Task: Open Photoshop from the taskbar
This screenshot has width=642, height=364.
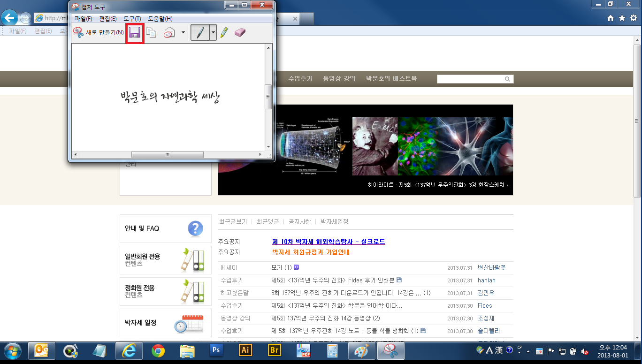Action: coord(216,350)
